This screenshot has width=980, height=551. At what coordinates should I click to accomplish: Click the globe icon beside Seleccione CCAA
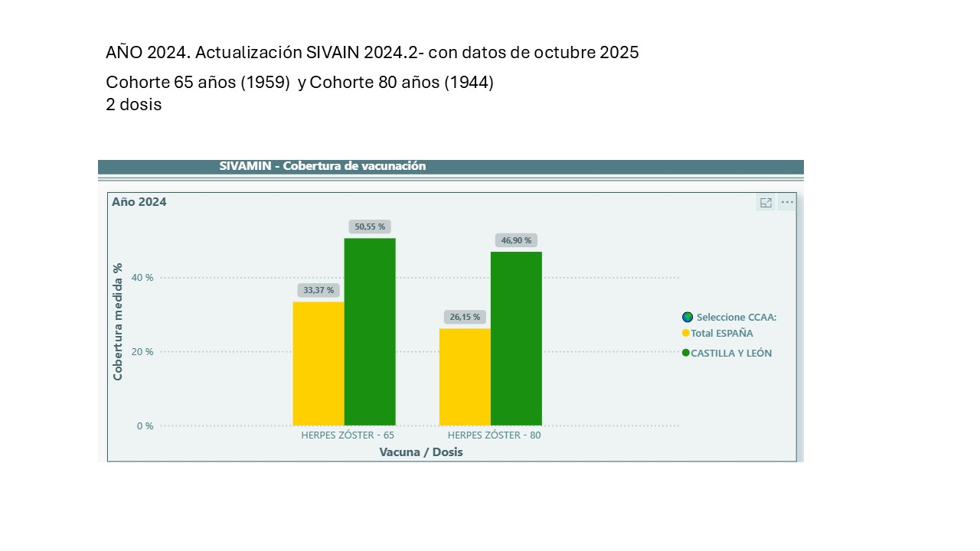(x=688, y=317)
